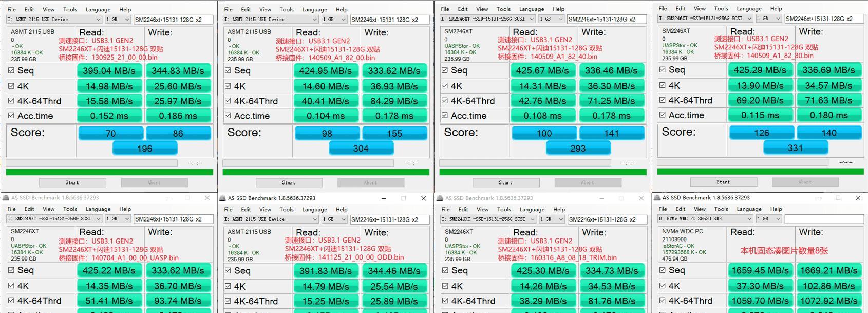868x313 pixels.
Task: Open the 1 GB dropdown in the window scoring 293
Action: point(552,19)
